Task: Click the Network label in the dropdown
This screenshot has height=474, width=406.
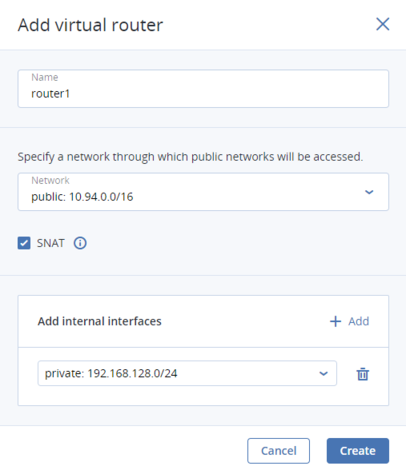Action: click(x=50, y=180)
